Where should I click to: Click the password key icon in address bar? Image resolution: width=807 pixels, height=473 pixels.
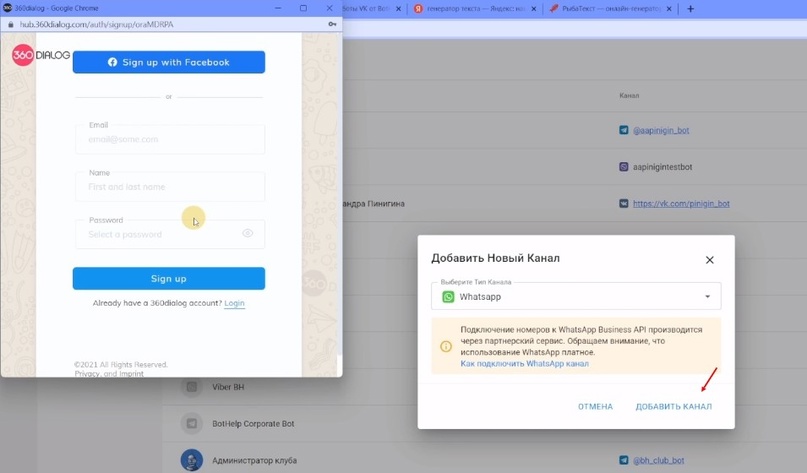[x=332, y=24]
